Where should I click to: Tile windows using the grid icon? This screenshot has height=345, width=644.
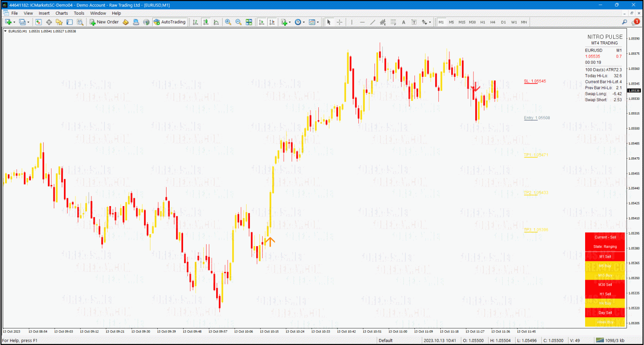[249, 22]
